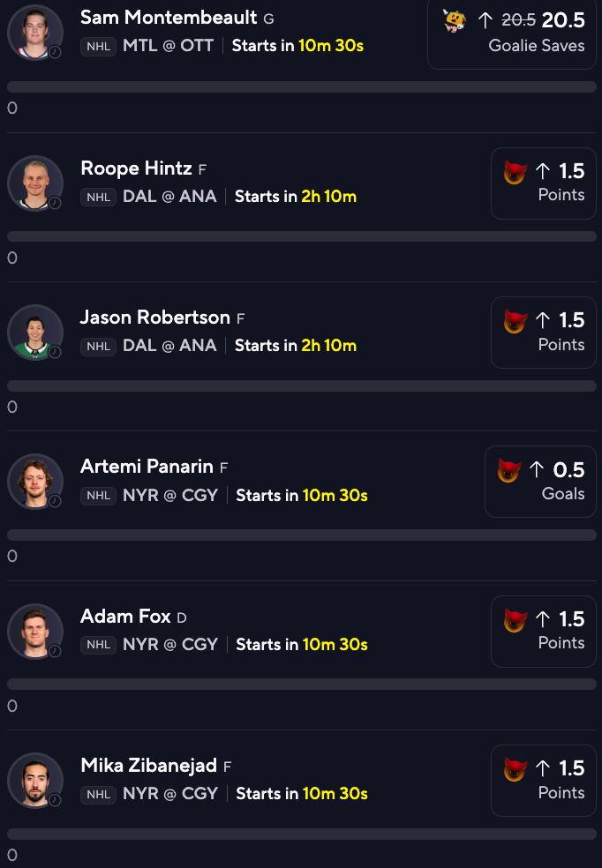Image resolution: width=602 pixels, height=868 pixels.
Task: Click the NHL badge on Roope Hintz's row
Action: pyautogui.click(x=98, y=197)
